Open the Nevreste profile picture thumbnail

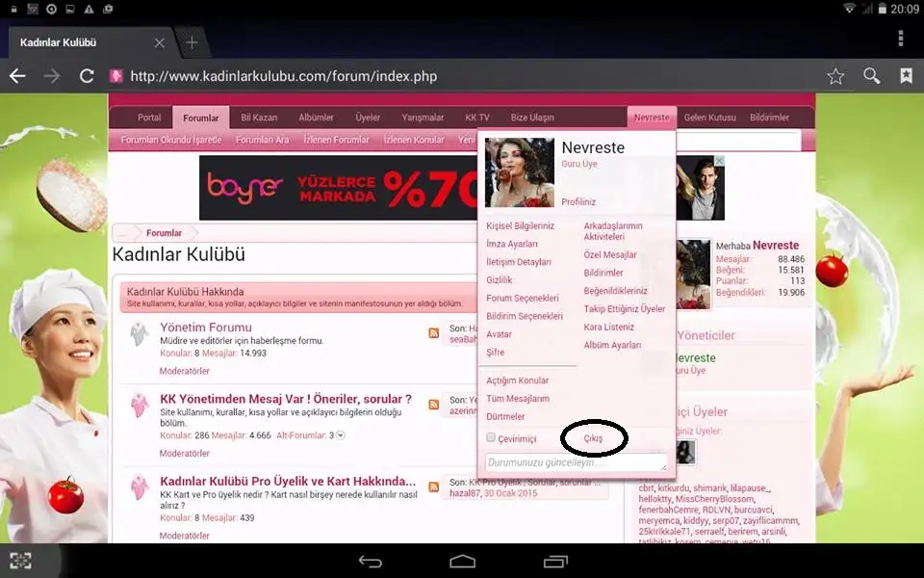518,173
